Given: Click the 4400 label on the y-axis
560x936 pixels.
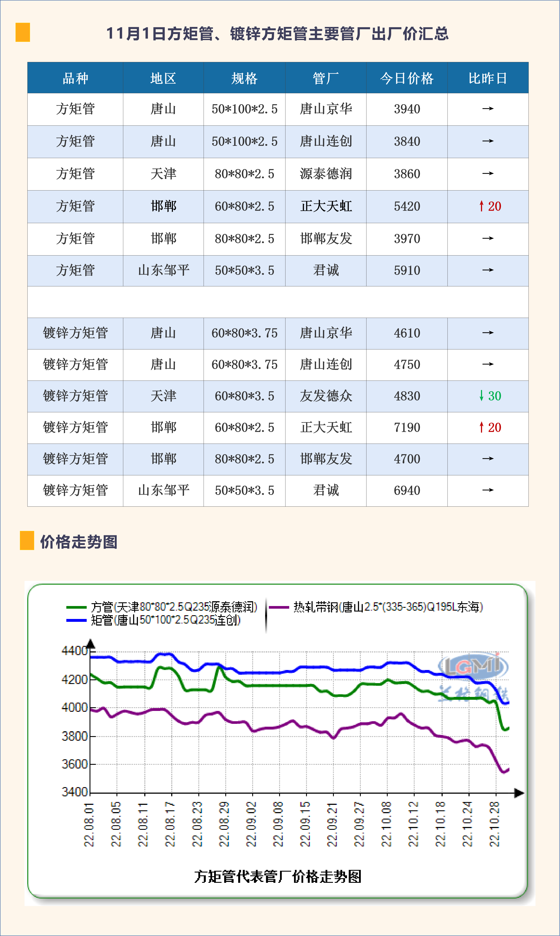Looking at the screenshot, I should click(x=74, y=651).
